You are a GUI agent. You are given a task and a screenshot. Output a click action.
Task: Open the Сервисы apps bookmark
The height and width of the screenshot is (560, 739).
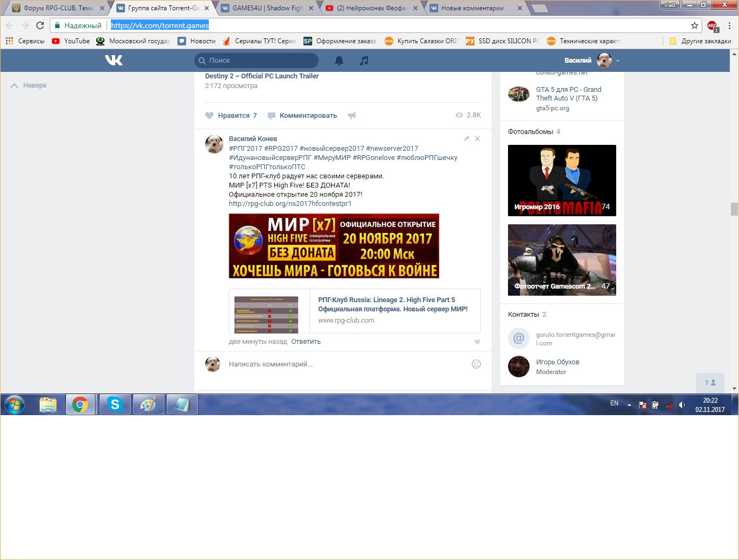(25, 41)
